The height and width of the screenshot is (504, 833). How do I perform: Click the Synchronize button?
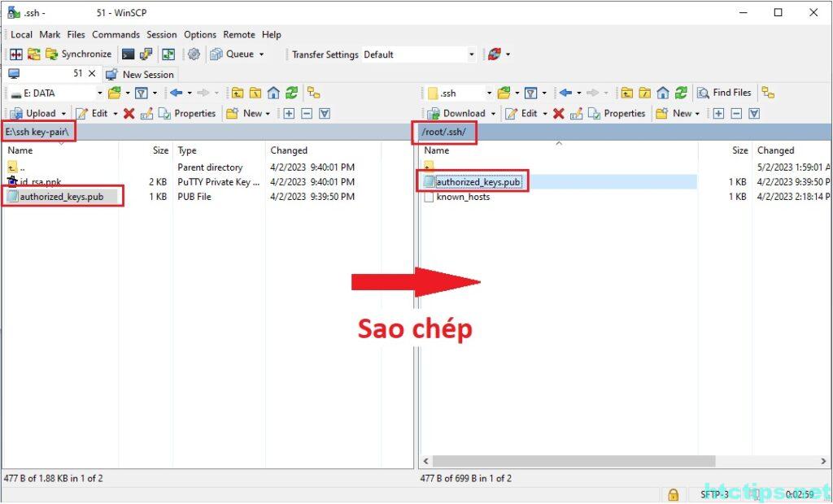coord(79,54)
